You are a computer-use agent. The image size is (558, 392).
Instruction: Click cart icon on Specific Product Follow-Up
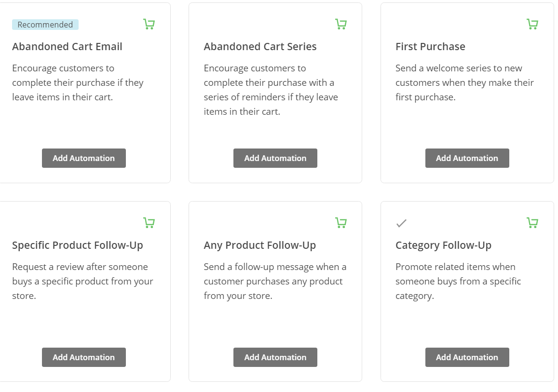(x=149, y=223)
